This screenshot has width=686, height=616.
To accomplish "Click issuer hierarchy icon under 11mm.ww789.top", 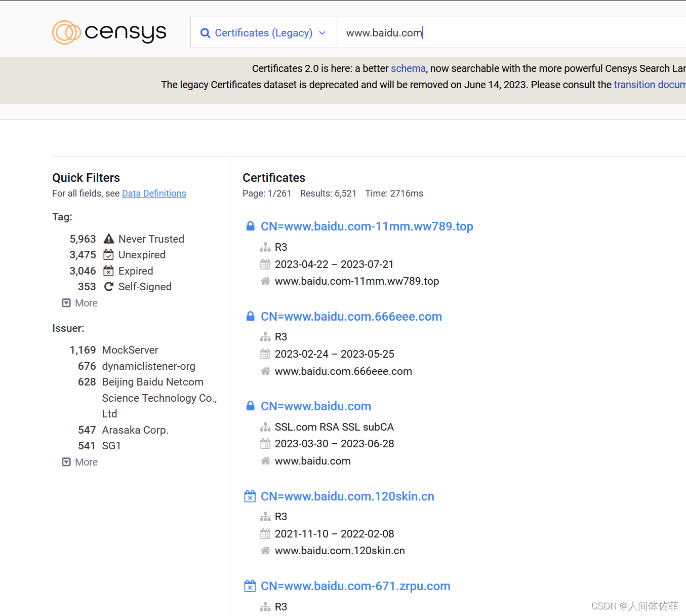I will coord(265,247).
